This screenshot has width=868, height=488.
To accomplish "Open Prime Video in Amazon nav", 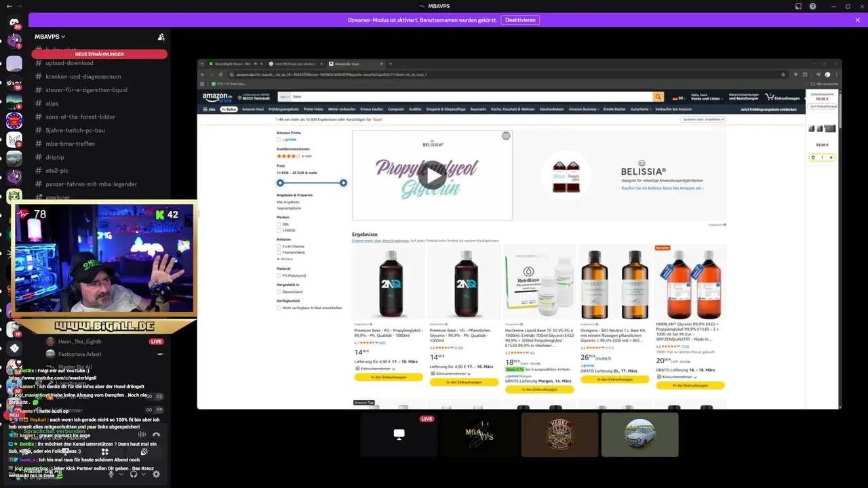I will (x=313, y=109).
